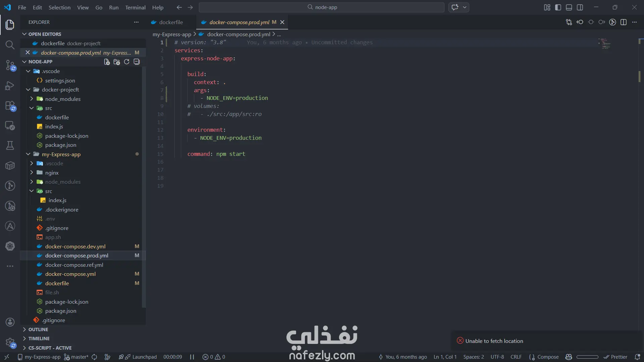Screen dimensions: 644x362
Task: Open the Extensions view
Action: point(10,106)
